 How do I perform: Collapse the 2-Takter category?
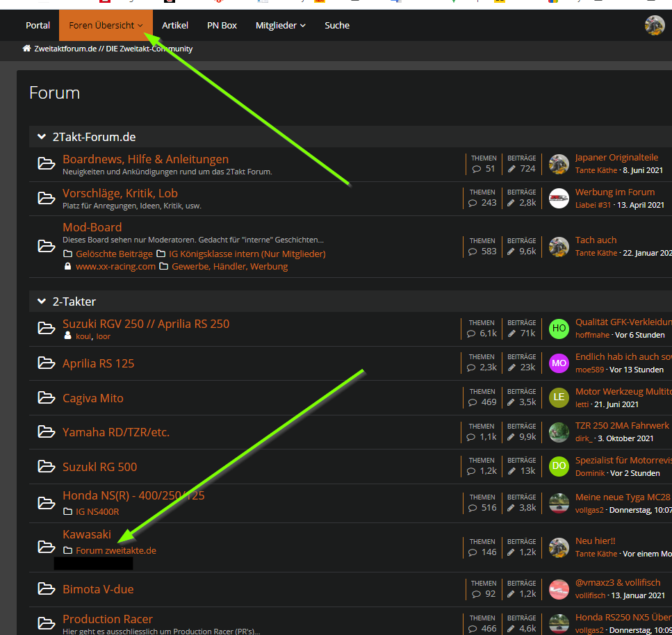point(41,302)
